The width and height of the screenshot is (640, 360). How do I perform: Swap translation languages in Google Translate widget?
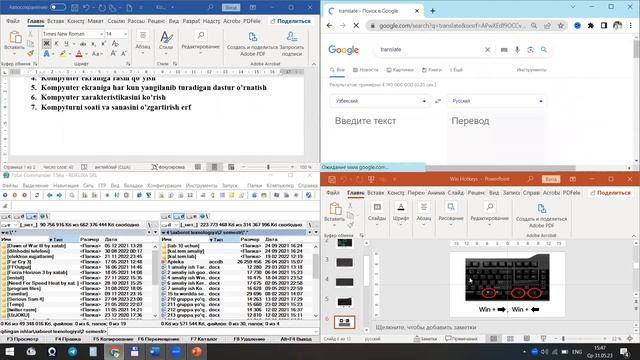pyautogui.click(x=438, y=101)
